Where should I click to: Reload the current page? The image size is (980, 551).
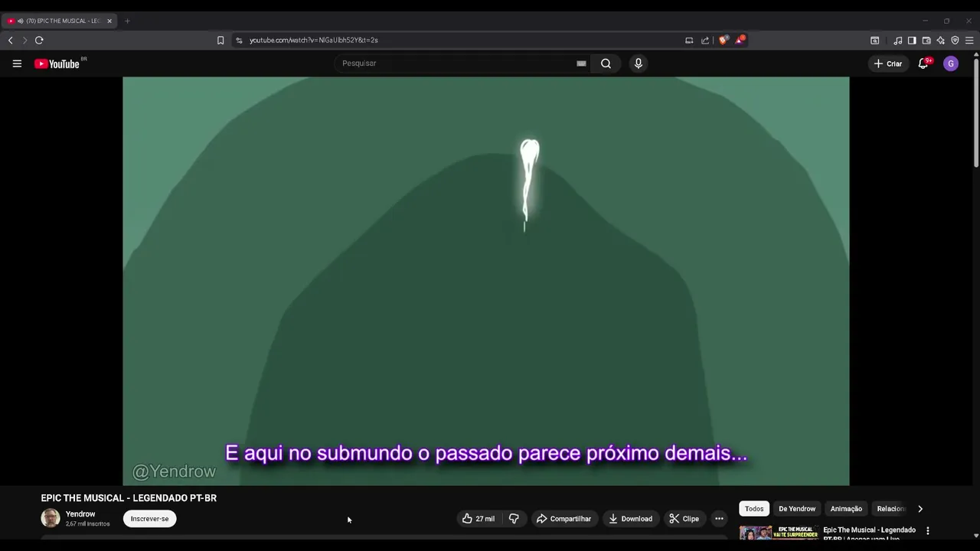click(x=39, y=40)
